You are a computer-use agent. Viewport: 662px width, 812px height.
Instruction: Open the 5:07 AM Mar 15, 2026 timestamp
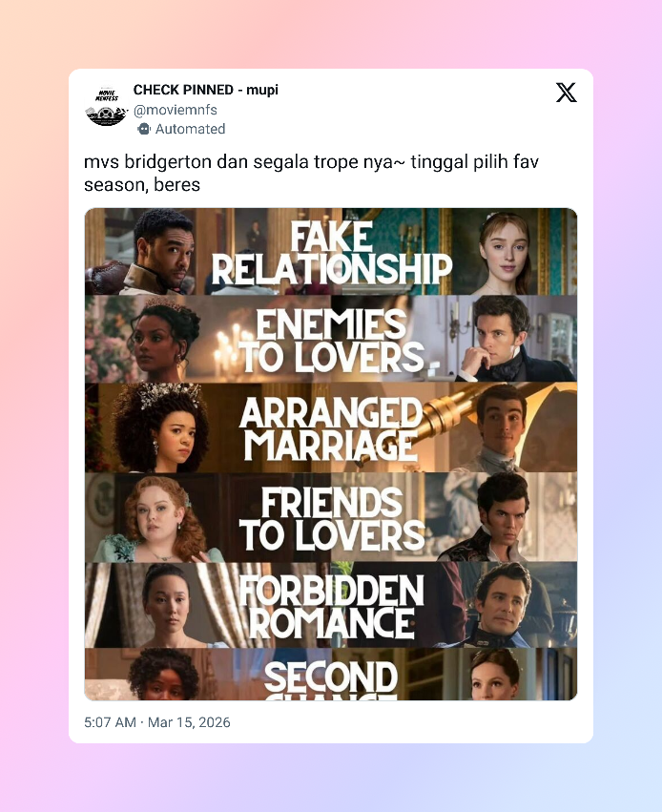click(156, 722)
